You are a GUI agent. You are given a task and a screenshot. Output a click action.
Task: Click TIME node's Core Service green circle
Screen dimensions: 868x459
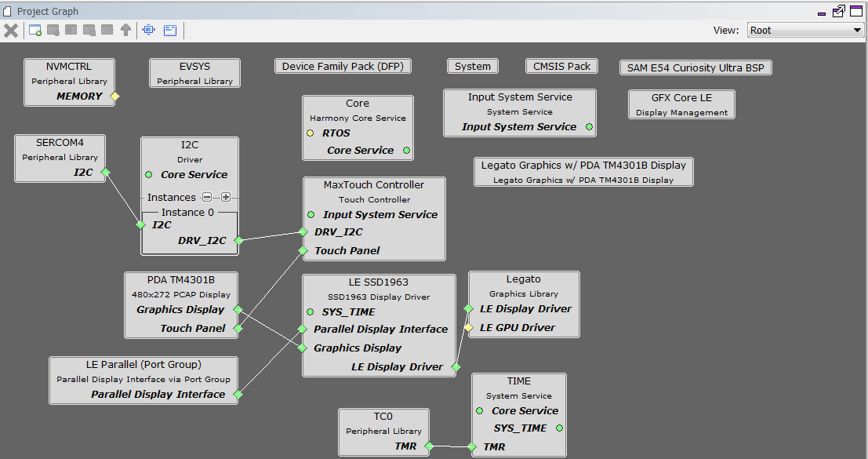tap(480, 411)
